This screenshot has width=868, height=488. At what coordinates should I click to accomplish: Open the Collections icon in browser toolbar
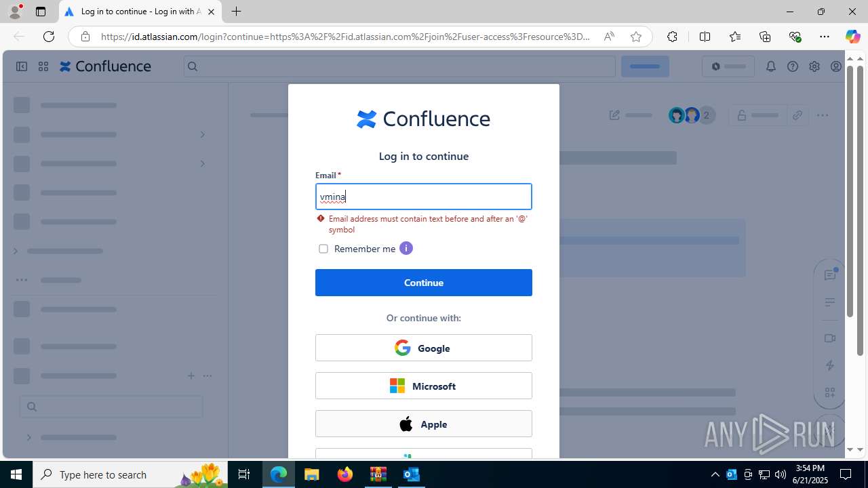click(765, 37)
